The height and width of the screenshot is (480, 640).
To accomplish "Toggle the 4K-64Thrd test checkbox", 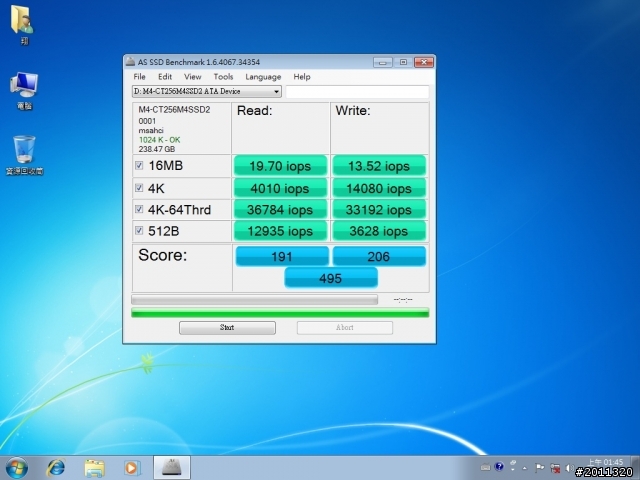I will click(x=139, y=209).
